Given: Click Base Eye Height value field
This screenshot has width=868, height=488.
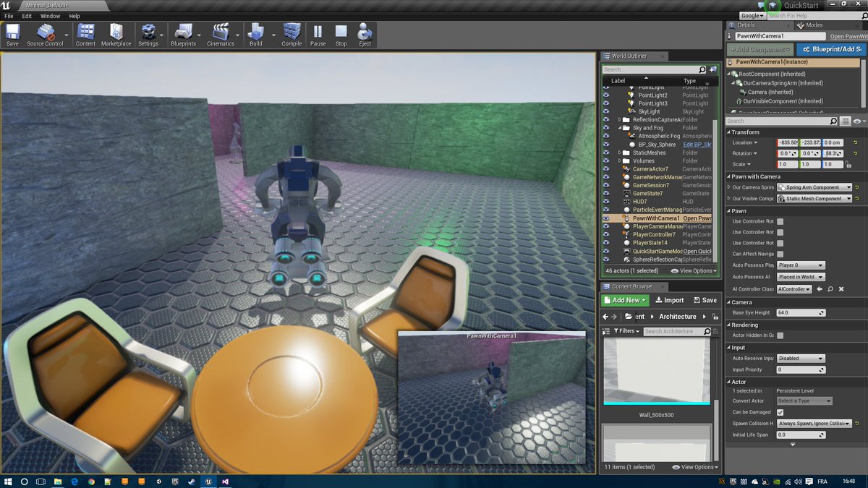Looking at the screenshot, I should click(x=801, y=313).
